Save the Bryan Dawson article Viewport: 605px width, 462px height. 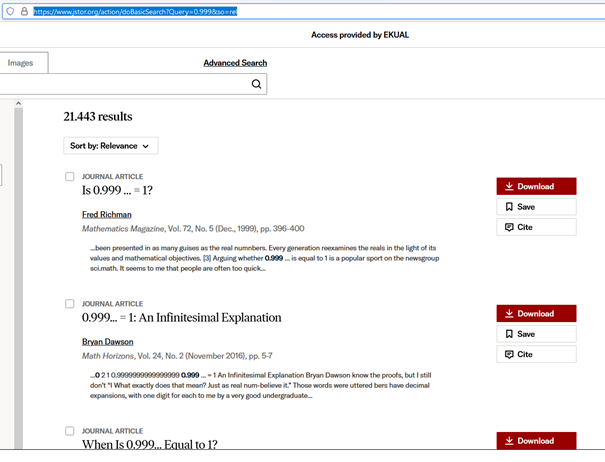point(536,334)
